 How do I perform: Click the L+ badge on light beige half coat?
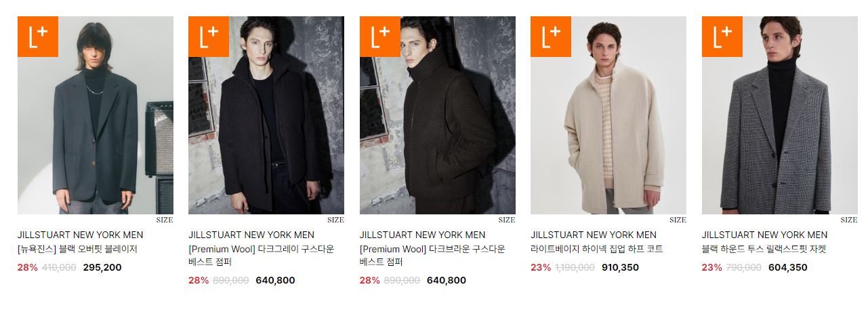click(x=551, y=37)
